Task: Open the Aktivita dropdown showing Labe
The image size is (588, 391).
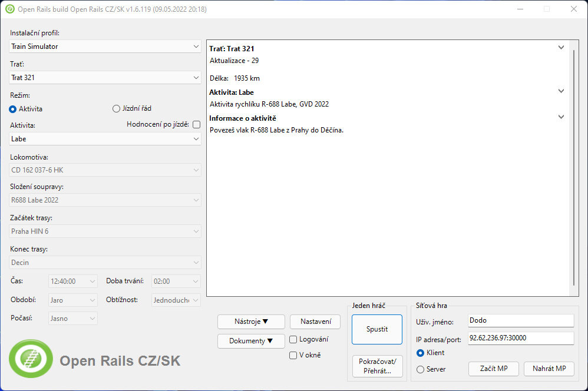Action: 105,139
